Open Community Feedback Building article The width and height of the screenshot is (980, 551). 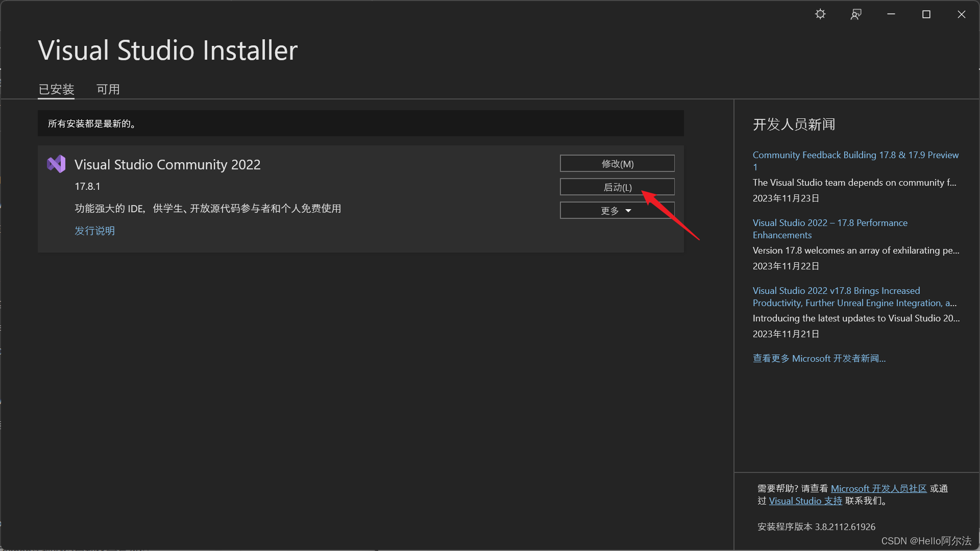click(855, 160)
